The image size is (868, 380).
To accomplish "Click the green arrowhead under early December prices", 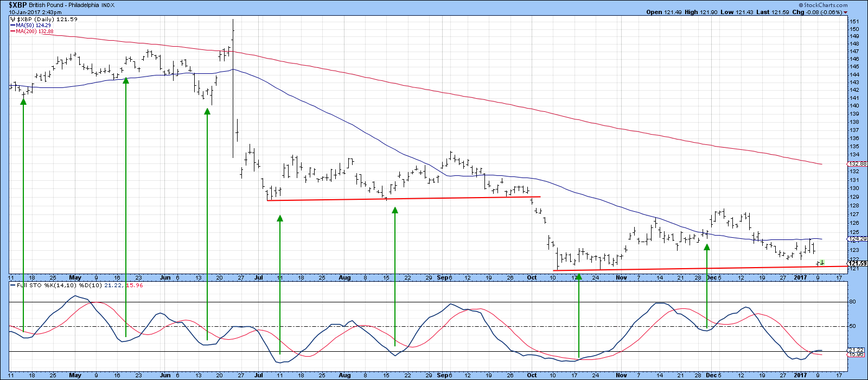I will (x=707, y=247).
